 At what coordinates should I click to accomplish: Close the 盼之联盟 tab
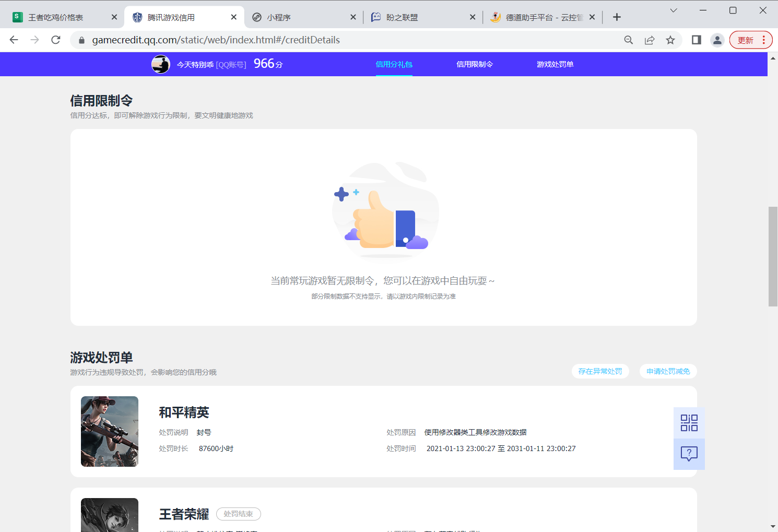473,17
